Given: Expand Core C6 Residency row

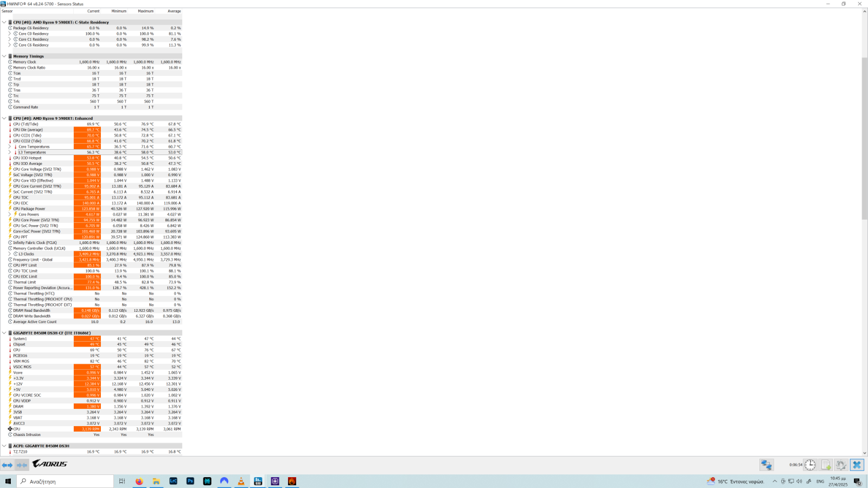Looking at the screenshot, I should pos(9,45).
